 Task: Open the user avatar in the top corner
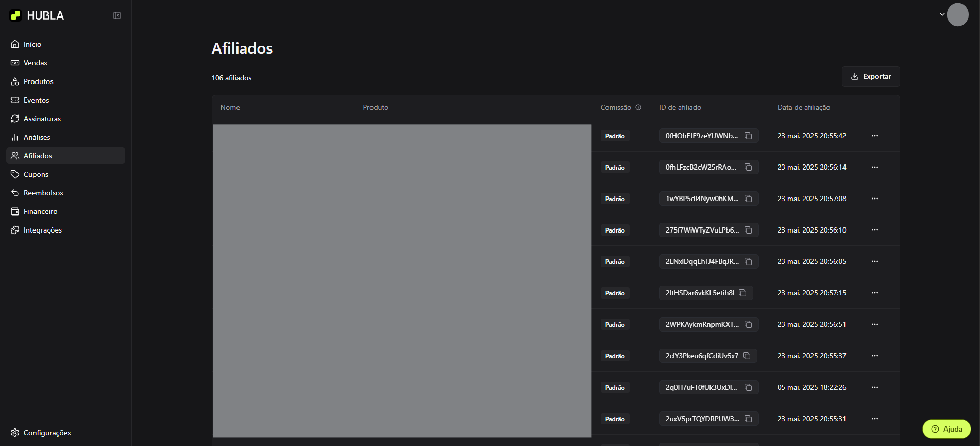point(957,14)
